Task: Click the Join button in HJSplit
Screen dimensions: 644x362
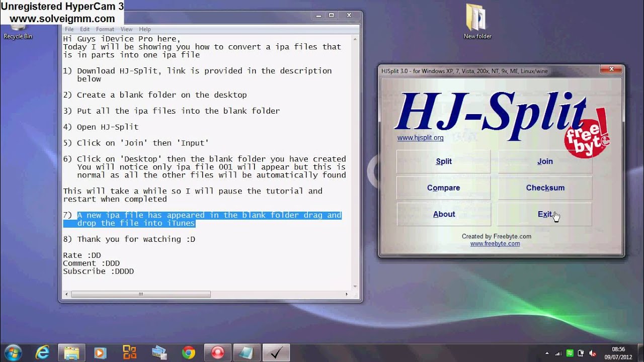Action: (545, 161)
